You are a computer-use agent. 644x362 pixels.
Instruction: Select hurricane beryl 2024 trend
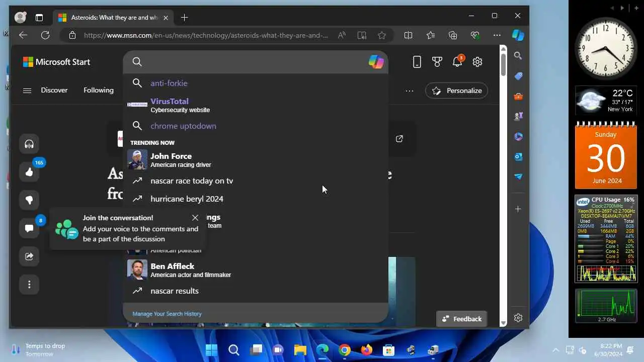click(x=255, y=199)
